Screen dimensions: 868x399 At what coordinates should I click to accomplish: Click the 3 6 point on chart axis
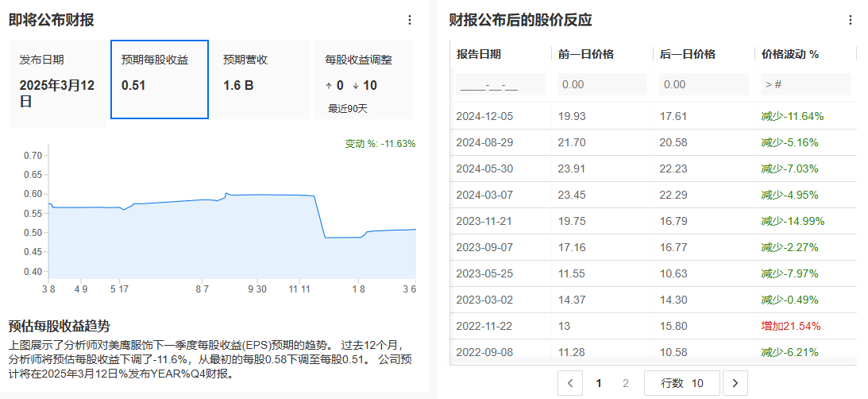409,289
